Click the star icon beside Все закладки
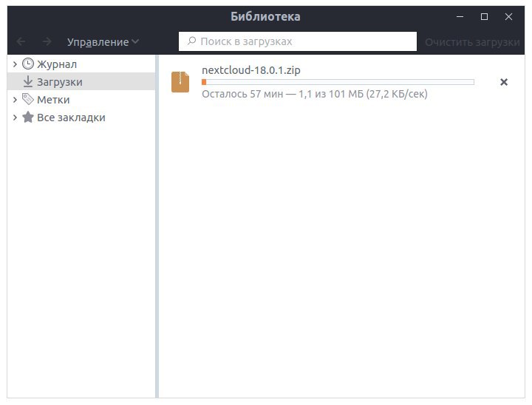Viewport: 532px width, 405px height. 28,117
